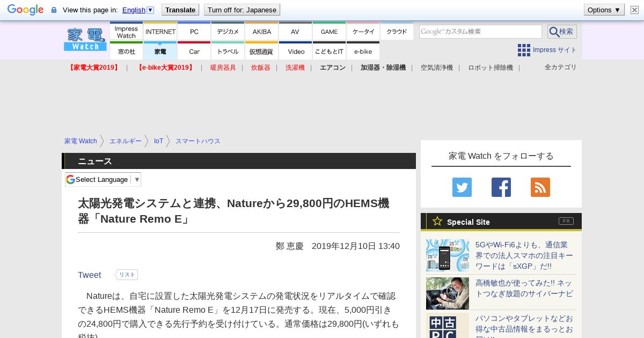
Task: Open the 暖房器具 category link
Action: click(x=223, y=68)
